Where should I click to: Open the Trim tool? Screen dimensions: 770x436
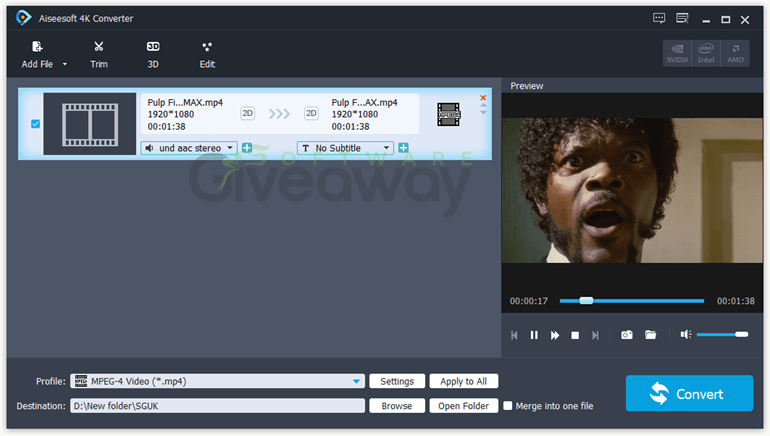coord(99,54)
